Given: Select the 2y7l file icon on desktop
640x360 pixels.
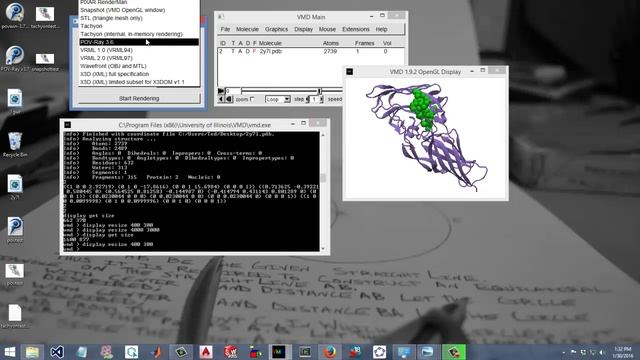Looking at the screenshot, I should pyautogui.click(x=15, y=187).
